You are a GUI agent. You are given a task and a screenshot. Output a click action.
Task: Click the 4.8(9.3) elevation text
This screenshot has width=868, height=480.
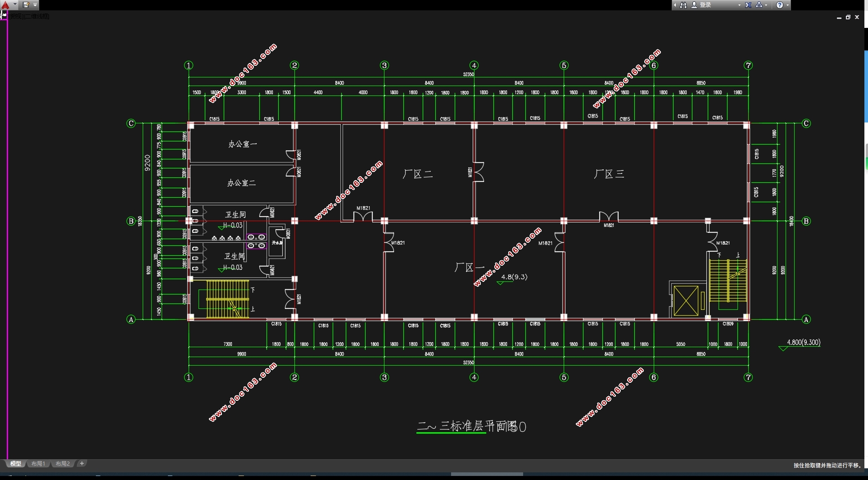514,277
